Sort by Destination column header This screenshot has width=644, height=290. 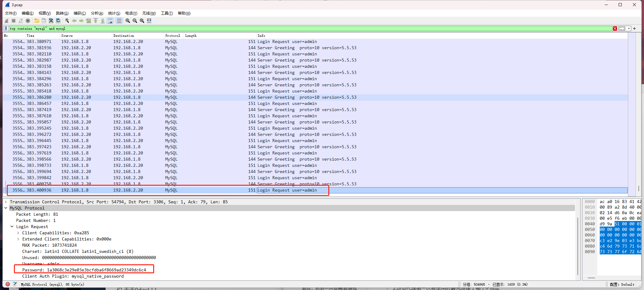pos(138,36)
